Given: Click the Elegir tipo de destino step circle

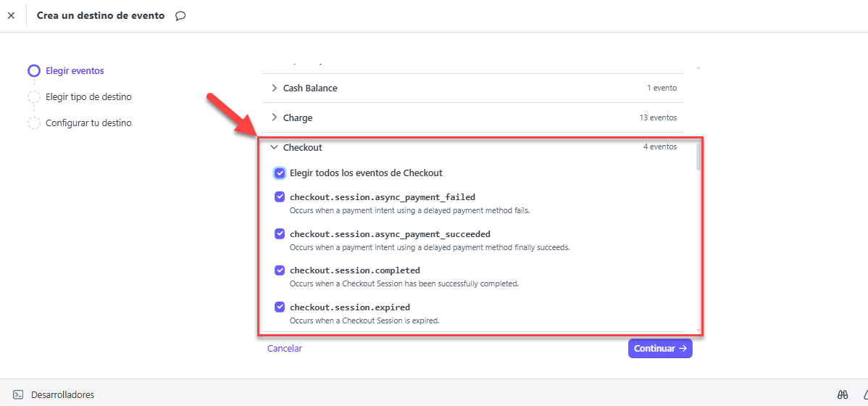Looking at the screenshot, I should coord(34,97).
